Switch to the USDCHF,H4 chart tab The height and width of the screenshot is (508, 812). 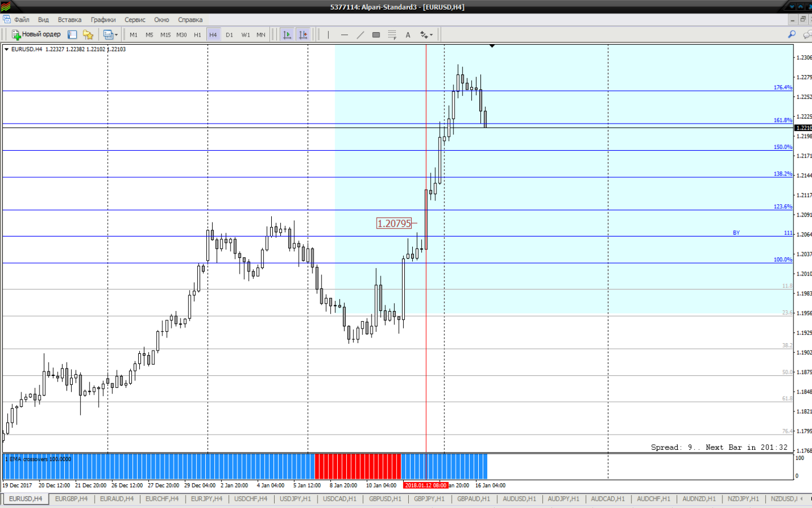point(251,499)
